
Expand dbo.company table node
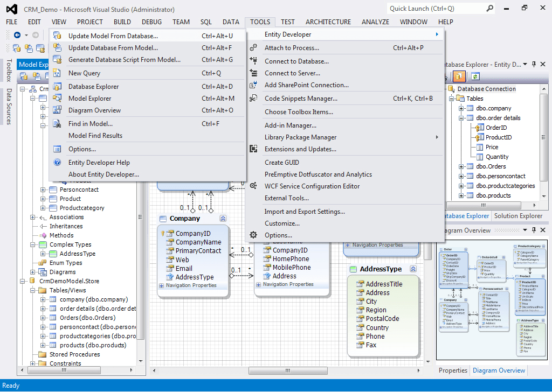pos(461,108)
